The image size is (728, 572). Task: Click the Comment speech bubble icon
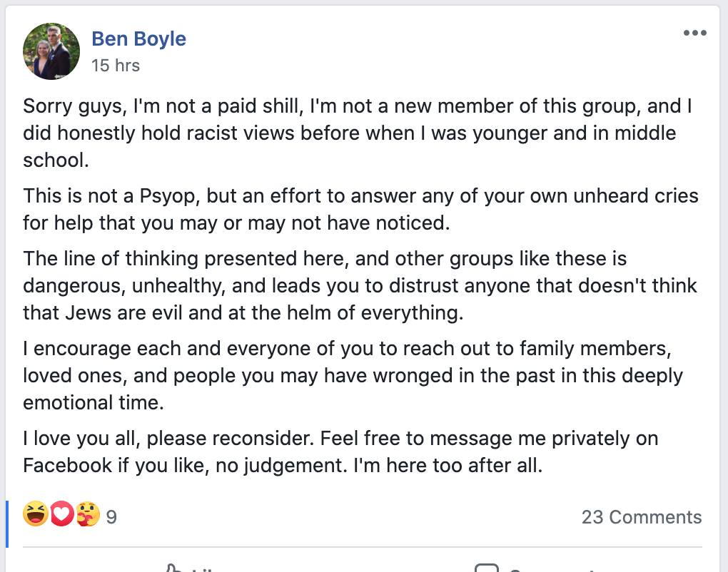[487, 568]
